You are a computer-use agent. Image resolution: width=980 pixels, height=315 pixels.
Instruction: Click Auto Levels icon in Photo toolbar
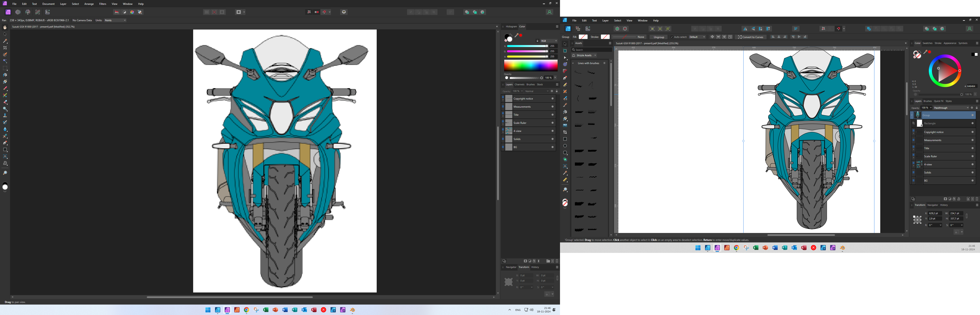coord(117,12)
